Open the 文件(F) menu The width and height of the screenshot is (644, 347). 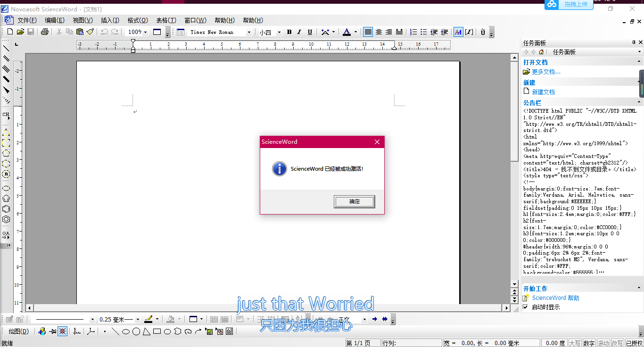[27, 20]
